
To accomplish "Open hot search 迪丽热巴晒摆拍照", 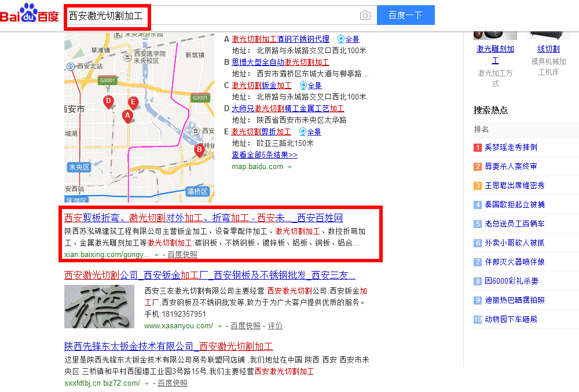I will click(515, 301).
